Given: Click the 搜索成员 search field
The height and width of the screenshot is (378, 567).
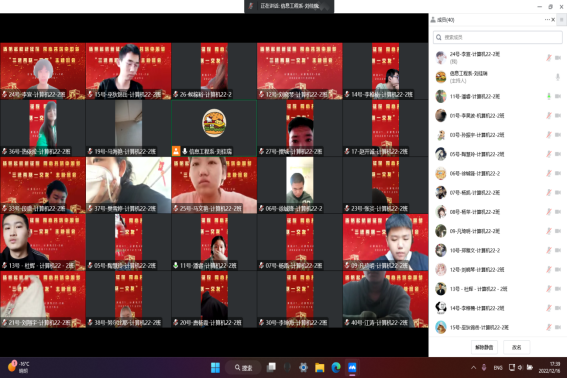Looking at the screenshot, I should (498, 37).
